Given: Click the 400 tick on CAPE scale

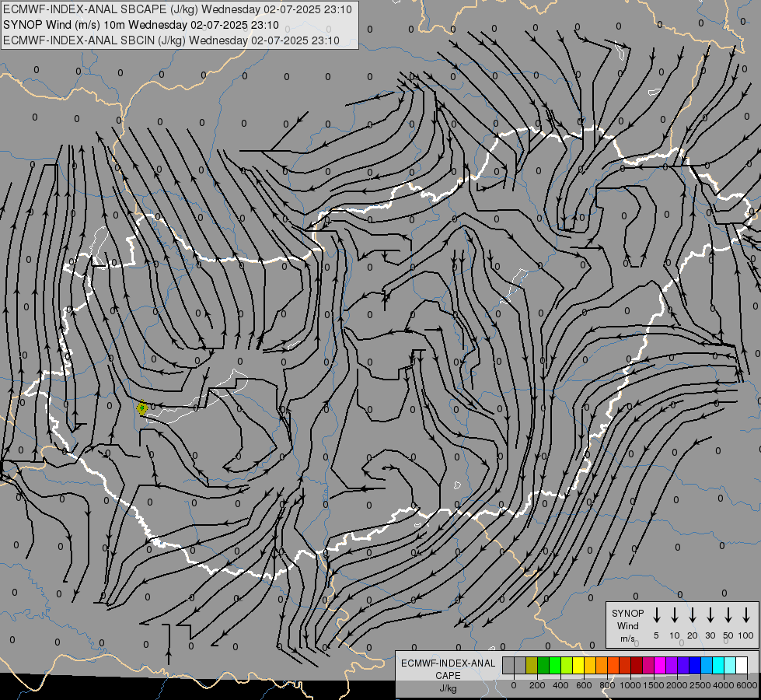Looking at the screenshot, I should (x=560, y=685).
